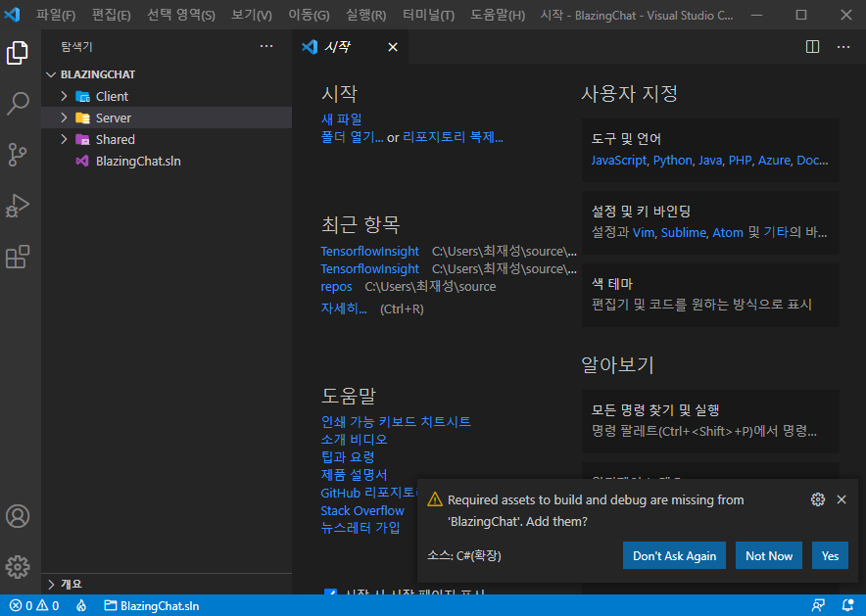The height and width of the screenshot is (616, 866).
Task: Click the 뉴스레터 가입 link
Action: click(361, 528)
